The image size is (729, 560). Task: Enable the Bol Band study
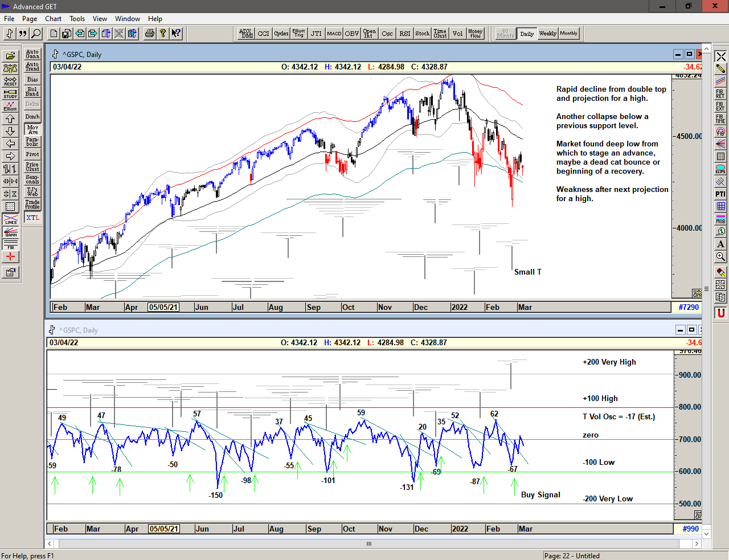pyautogui.click(x=32, y=92)
